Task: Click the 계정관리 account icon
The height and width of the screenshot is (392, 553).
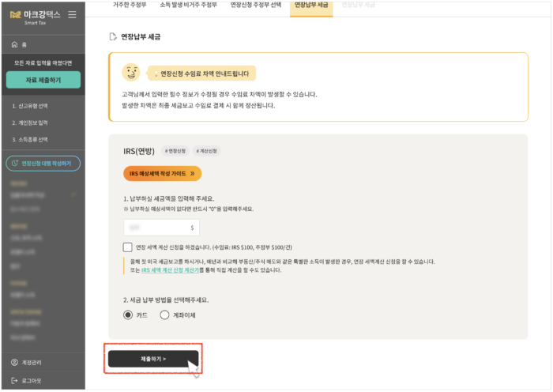Action: [14, 362]
